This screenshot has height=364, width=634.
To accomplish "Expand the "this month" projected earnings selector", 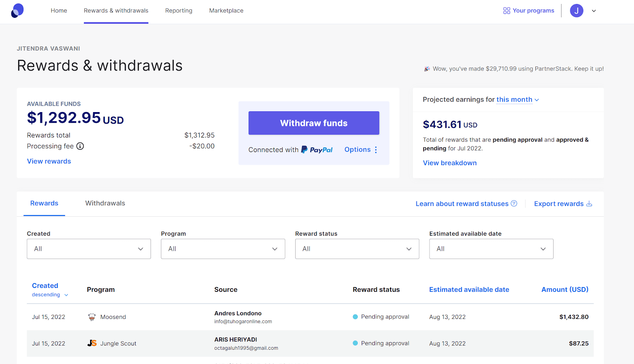I will (517, 99).
